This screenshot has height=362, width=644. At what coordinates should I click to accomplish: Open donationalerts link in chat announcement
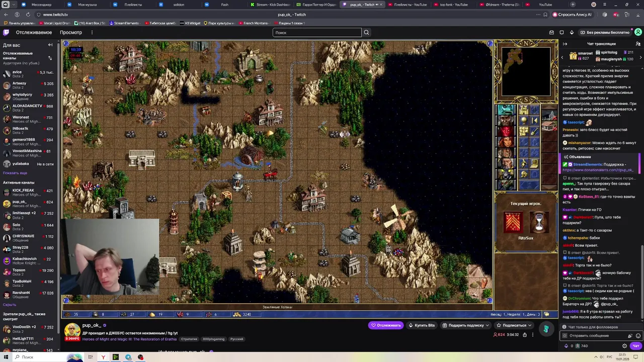click(x=598, y=170)
